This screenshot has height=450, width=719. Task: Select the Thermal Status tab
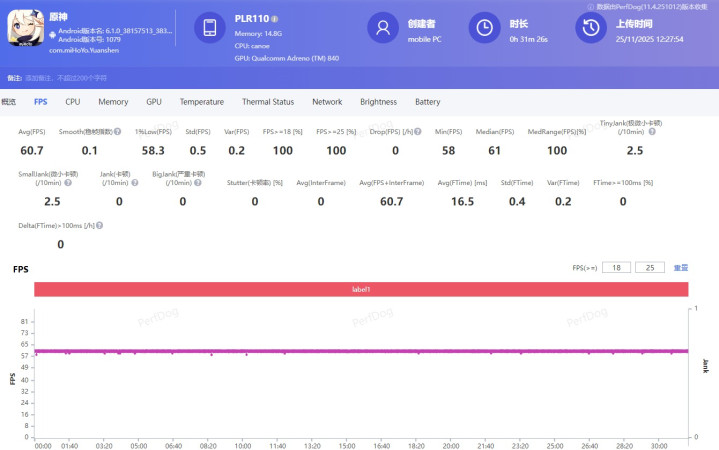click(268, 102)
